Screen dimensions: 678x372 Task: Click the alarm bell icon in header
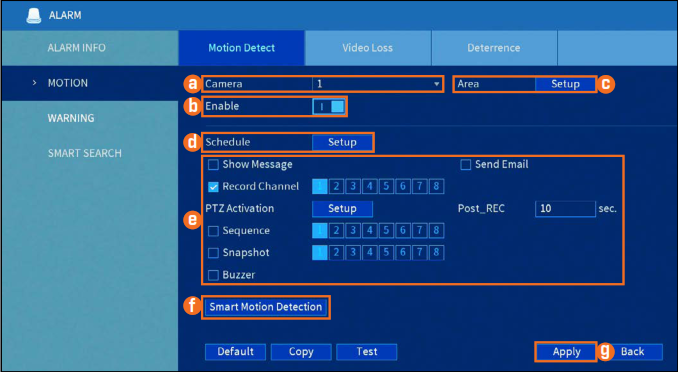pyautogui.click(x=34, y=16)
